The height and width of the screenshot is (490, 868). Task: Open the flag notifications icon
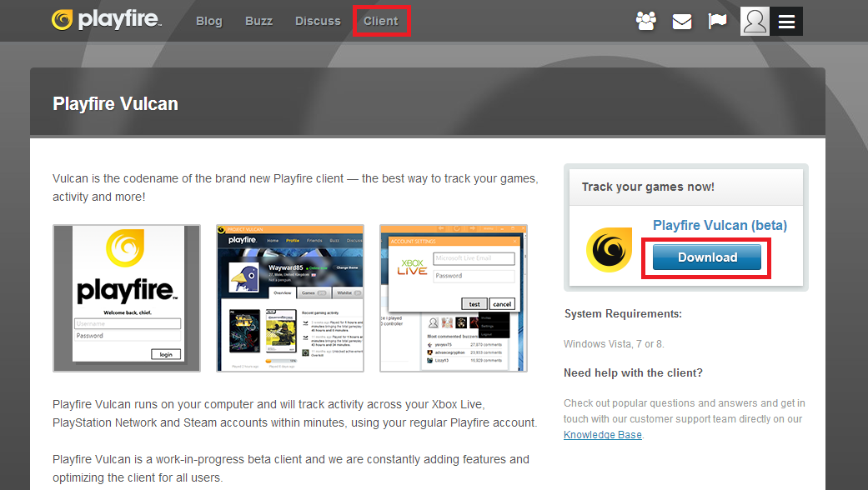click(x=717, y=21)
